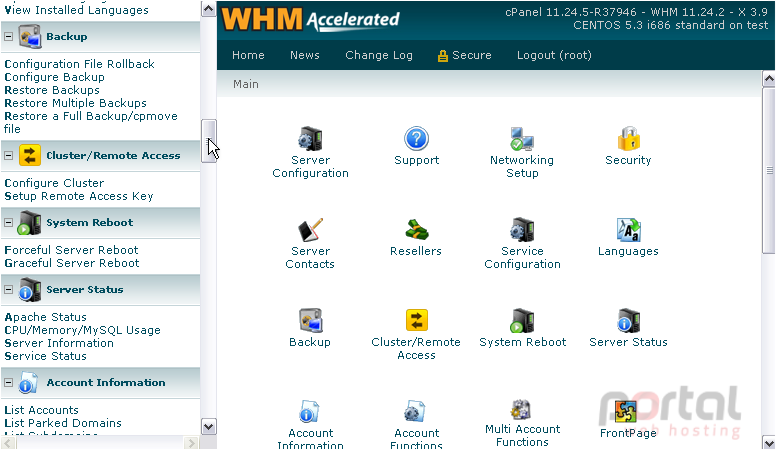Open Configure Backup link
This screenshot has height=450, width=776.
pos(54,77)
